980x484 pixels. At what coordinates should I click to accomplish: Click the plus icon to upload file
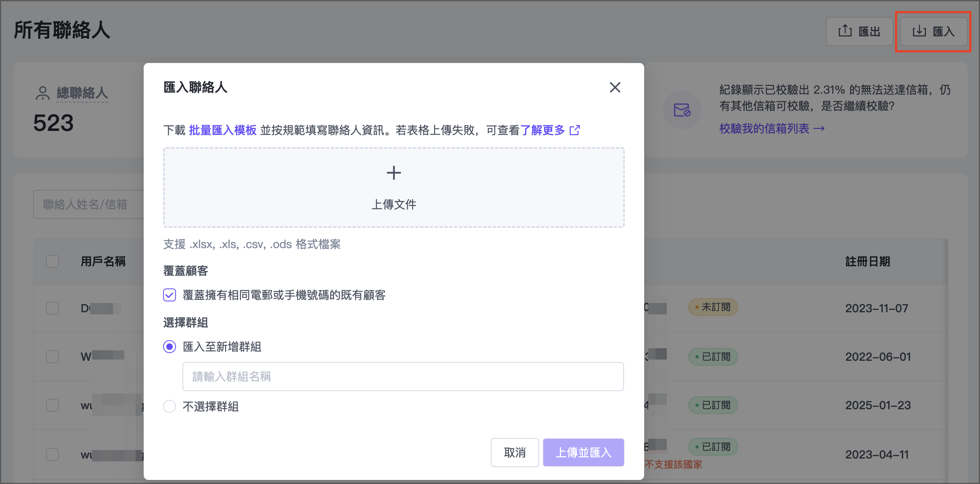[x=394, y=173]
